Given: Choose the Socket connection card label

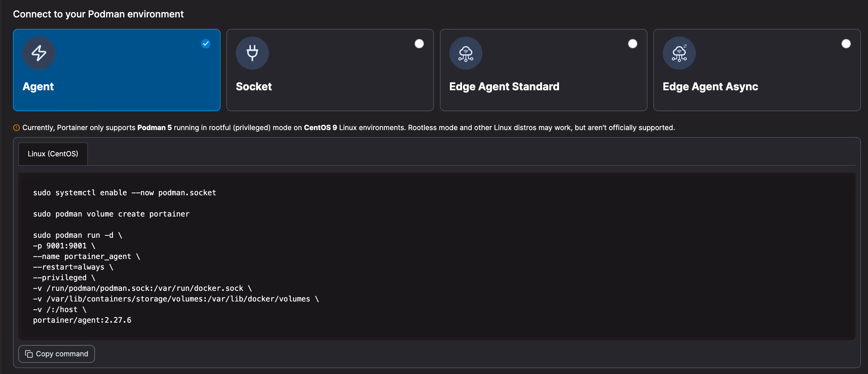Looking at the screenshot, I should (254, 87).
